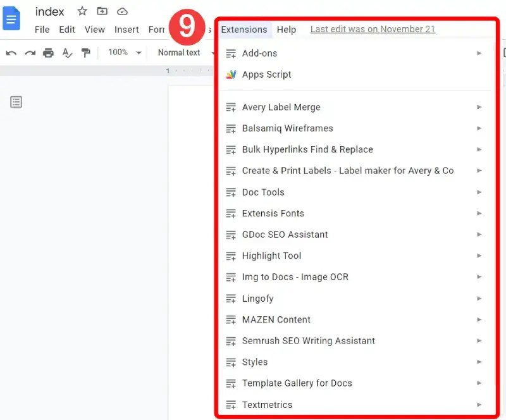Open Last edit was on November 21 link
This screenshot has width=506, height=420.
click(373, 29)
